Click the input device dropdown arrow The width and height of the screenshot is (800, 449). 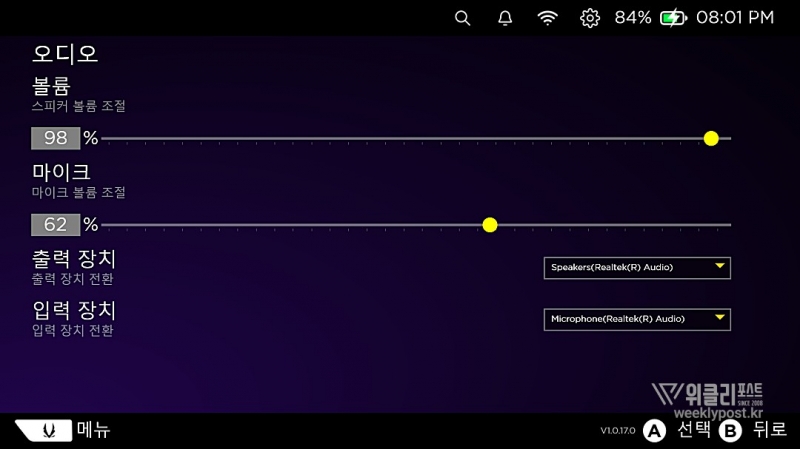[x=719, y=318]
